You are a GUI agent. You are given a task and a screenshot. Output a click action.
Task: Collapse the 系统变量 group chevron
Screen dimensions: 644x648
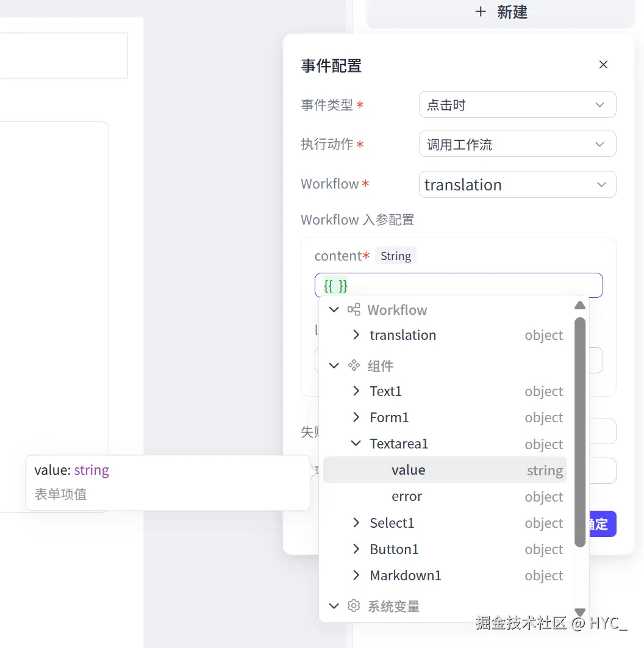tap(334, 607)
